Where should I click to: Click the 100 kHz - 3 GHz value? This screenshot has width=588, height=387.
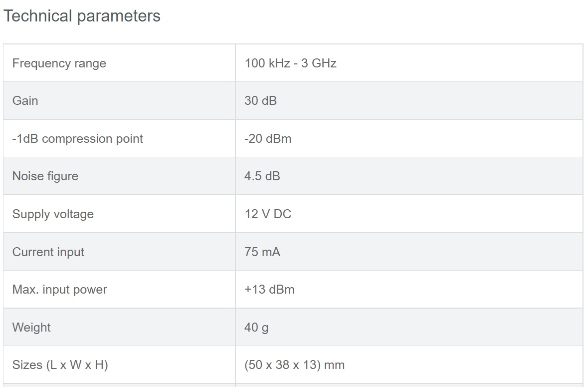(290, 63)
